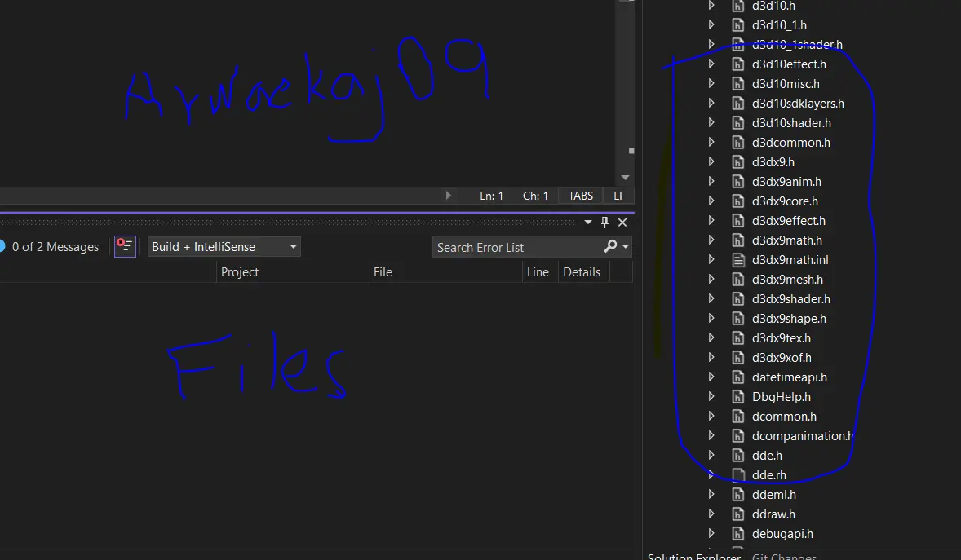Expand the d3d10.h tree node
The width and height of the screenshot is (961, 560).
coord(711,6)
